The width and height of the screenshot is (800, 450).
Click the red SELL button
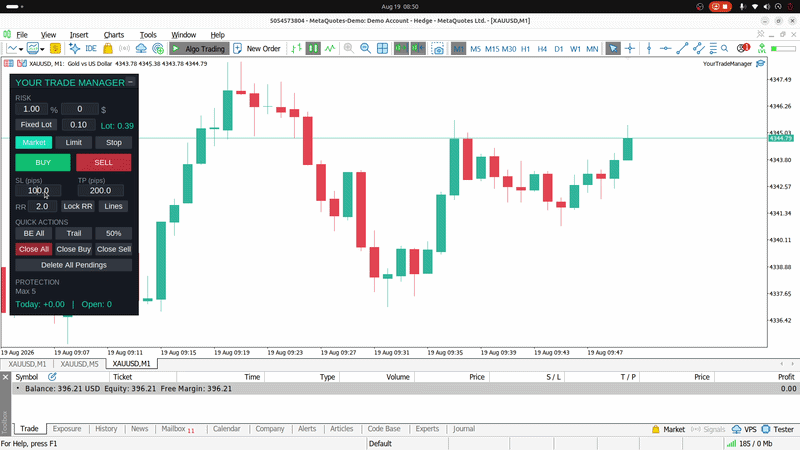click(104, 162)
